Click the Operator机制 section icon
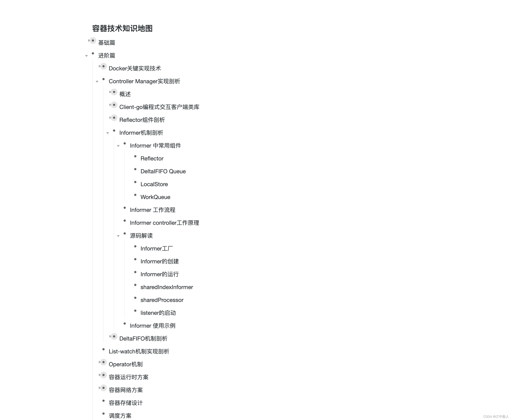This screenshot has height=420, width=512. pyautogui.click(x=102, y=364)
